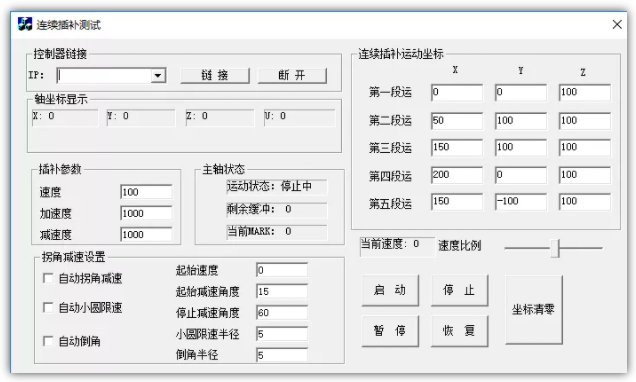Enable the 自动小圆限速 checkbox
Viewport: 636px width, 382px height.
point(48,308)
